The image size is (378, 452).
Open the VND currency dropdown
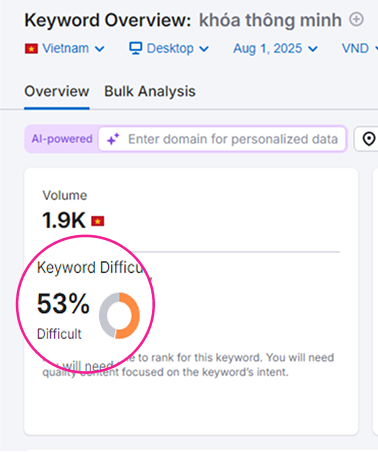click(360, 49)
